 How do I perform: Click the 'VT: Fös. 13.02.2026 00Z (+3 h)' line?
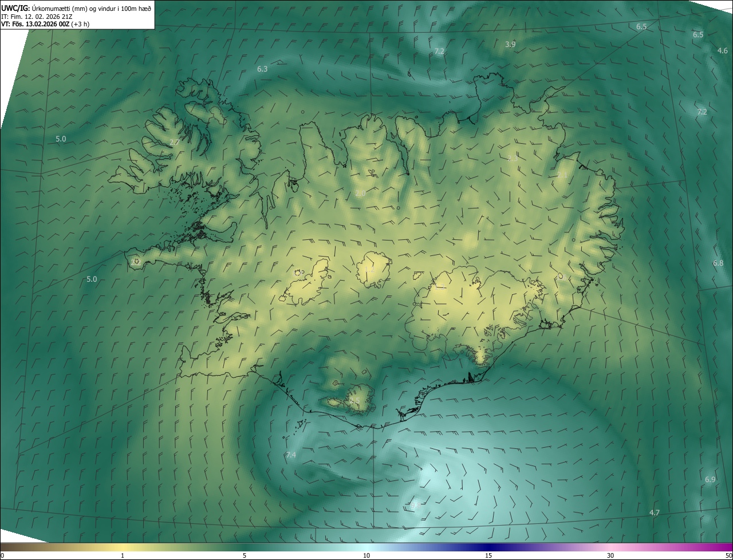coord(45,24)
